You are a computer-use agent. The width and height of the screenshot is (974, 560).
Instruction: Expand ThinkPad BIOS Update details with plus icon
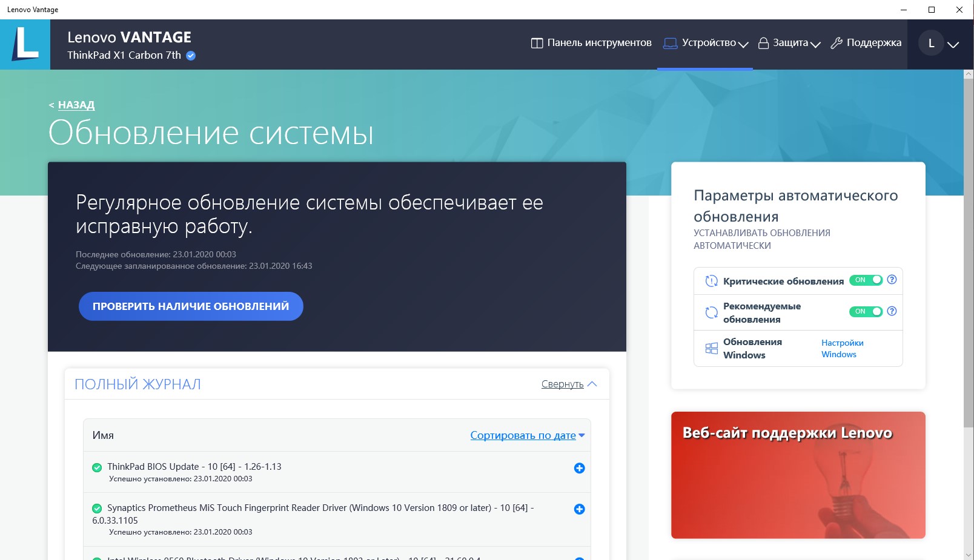click(579, 468)
